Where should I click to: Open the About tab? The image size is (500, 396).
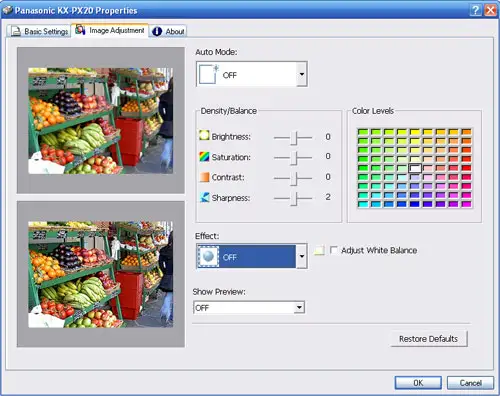click(x=168, y=31)
